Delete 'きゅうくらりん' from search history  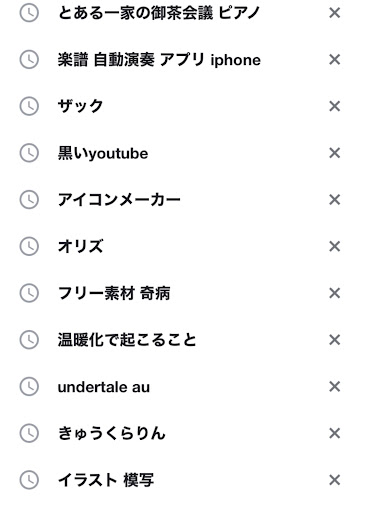[x=334, y=433]
